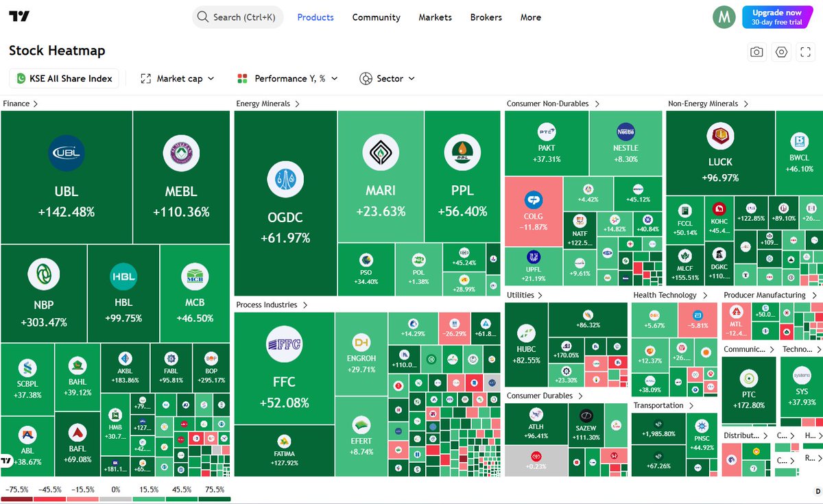Open the EFERT +8.74% tile
The height and width of the screenshot is (504, 823).
click(x=361, y=435)
